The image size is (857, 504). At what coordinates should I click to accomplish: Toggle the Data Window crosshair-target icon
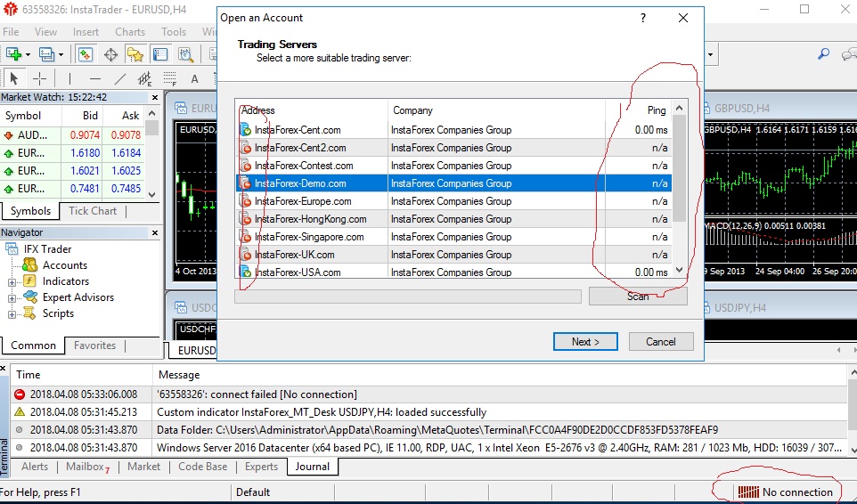pos(111,54)
